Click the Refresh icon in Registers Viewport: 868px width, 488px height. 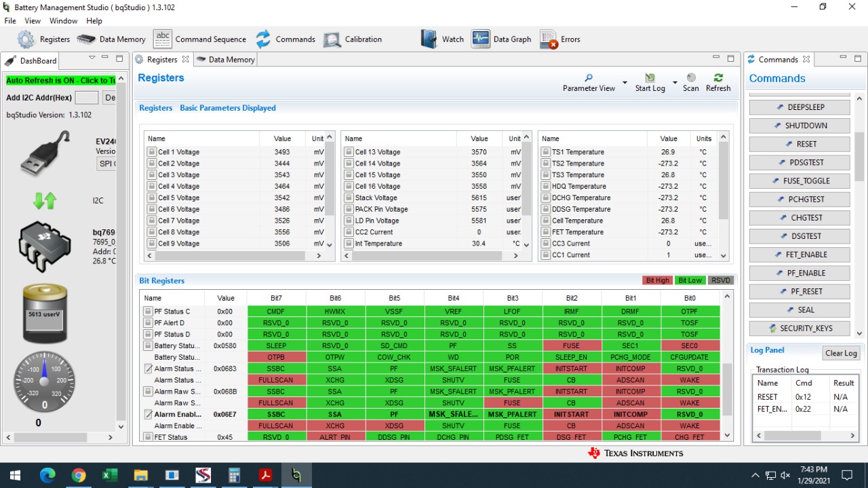[x=718, y=78]
